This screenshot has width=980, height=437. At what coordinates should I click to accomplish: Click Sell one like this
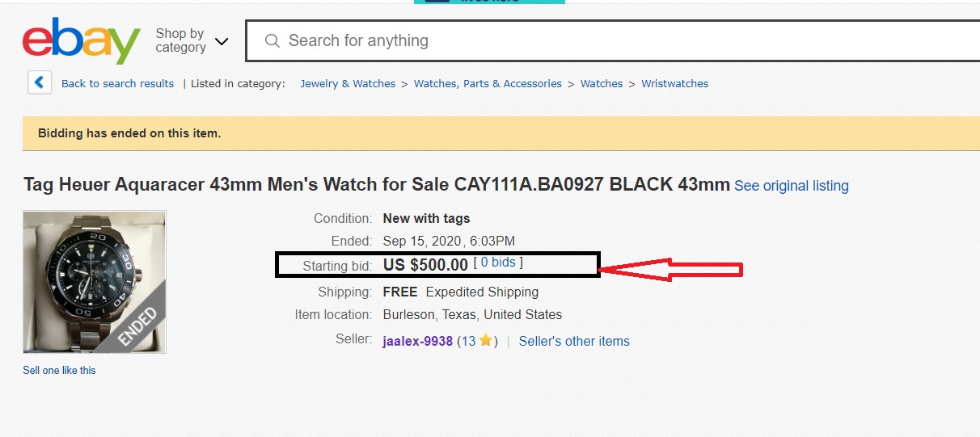click(x=59, y=370)
